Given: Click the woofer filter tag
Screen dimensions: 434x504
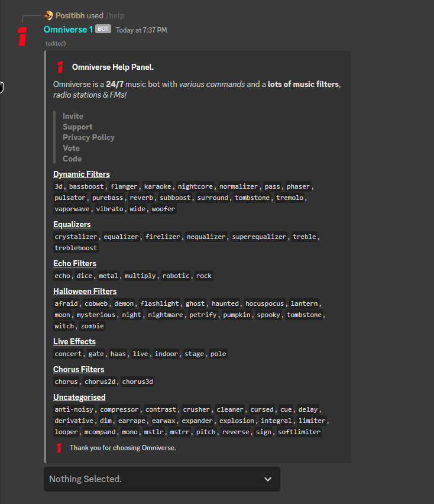Looking at the screenshot, I should 164,209.
